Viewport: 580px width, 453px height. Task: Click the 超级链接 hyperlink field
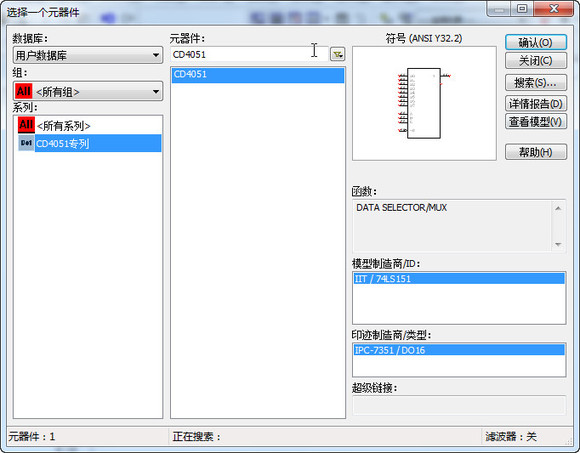point(459,405)
